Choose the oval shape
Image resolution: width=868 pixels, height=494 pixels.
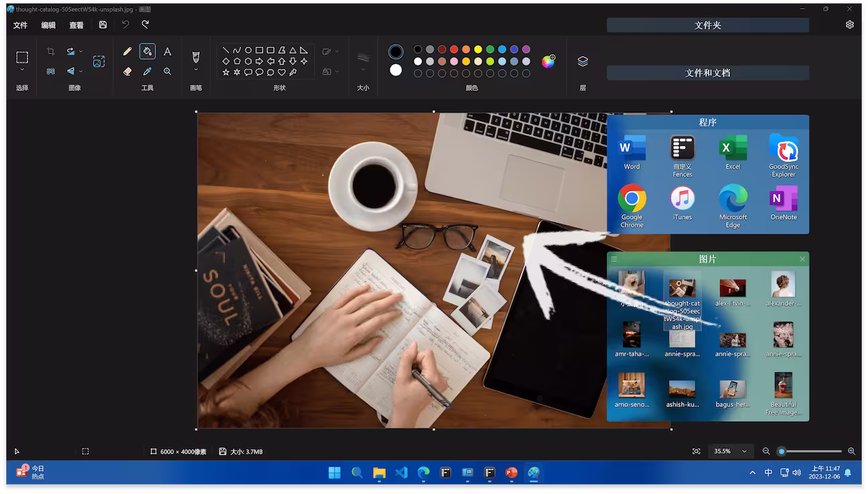[x=248, y=50]
